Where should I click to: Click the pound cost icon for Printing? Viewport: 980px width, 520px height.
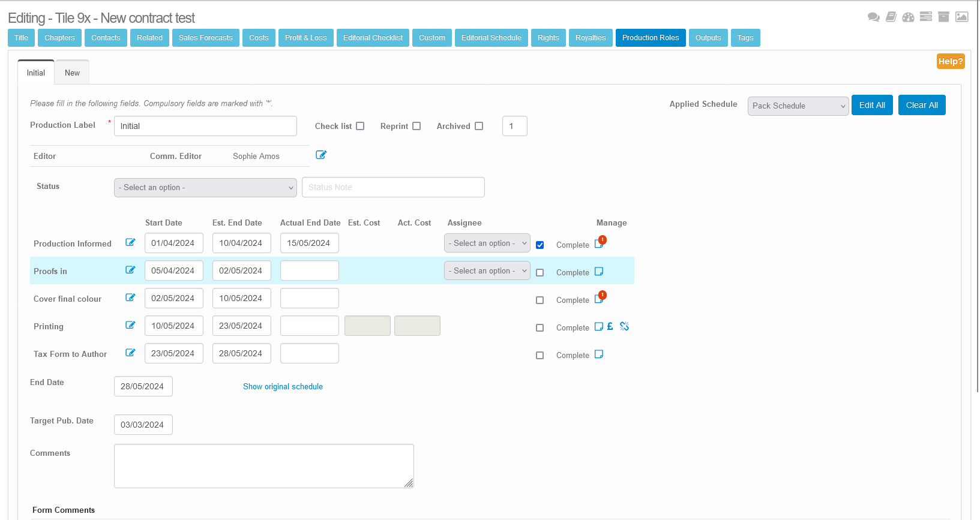tap(610, 326)
